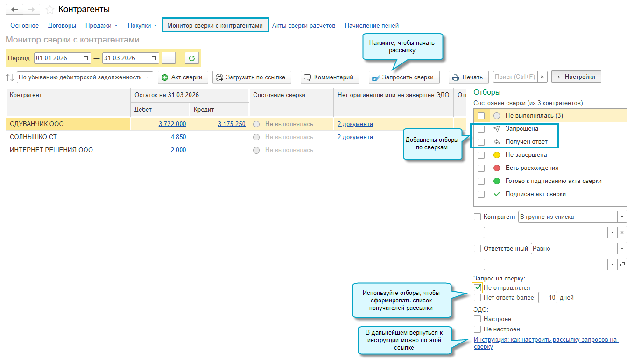This screenshot has height=364, width=634.
Task: Open 2 документа link for ОДУВАНЧИК ООО
Action: (355, 124)
